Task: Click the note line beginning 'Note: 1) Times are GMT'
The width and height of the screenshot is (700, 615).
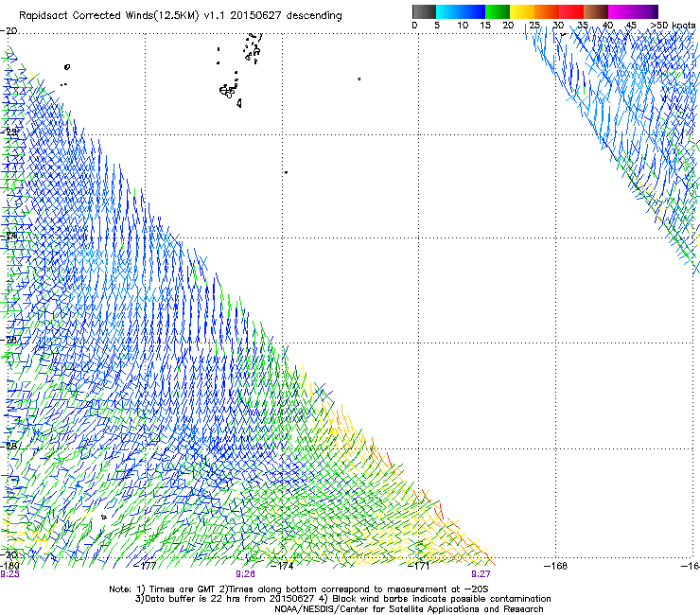Action: pyautogui.click(x=299, y=589)
